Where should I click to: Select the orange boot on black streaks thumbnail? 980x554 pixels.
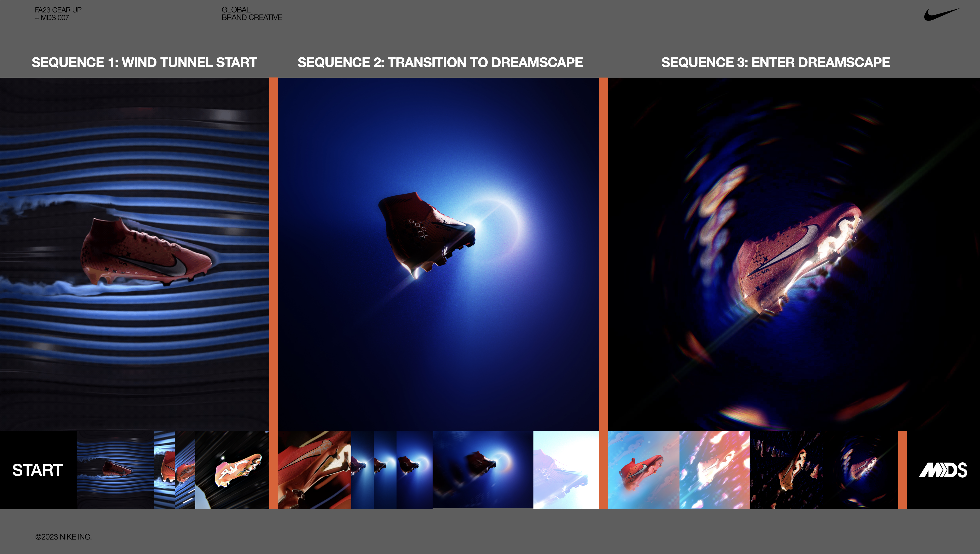point(232,470)
